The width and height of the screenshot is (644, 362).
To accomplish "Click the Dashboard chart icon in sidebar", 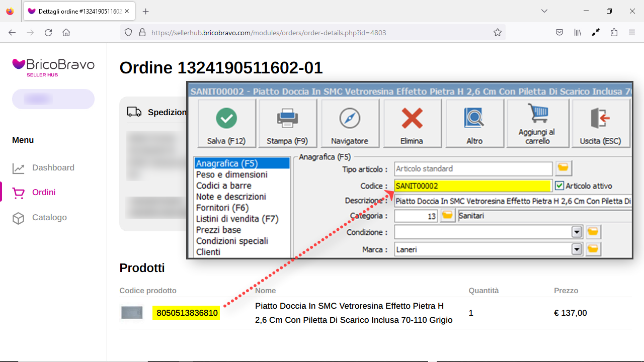I will 19,168.
